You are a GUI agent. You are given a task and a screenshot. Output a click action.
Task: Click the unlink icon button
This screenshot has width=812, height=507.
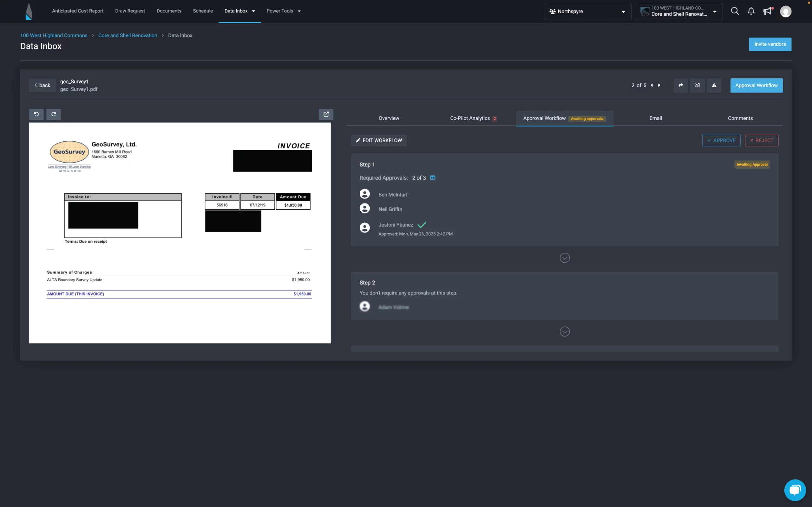[x=697, y=86]
